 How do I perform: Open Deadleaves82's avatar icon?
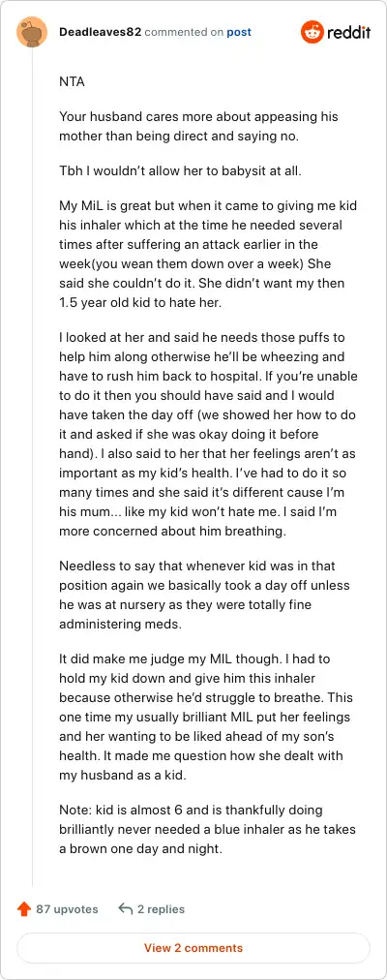(x=32, y=32)
